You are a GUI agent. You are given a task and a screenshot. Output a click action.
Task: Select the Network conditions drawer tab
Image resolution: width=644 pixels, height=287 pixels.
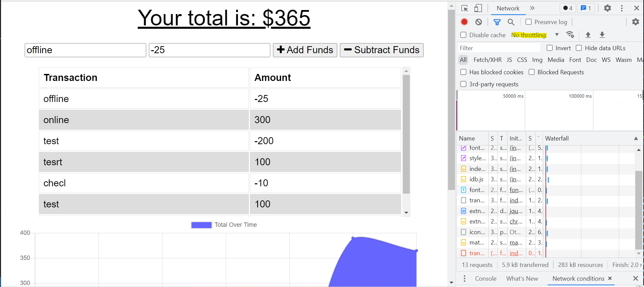[x=578, y=279]
